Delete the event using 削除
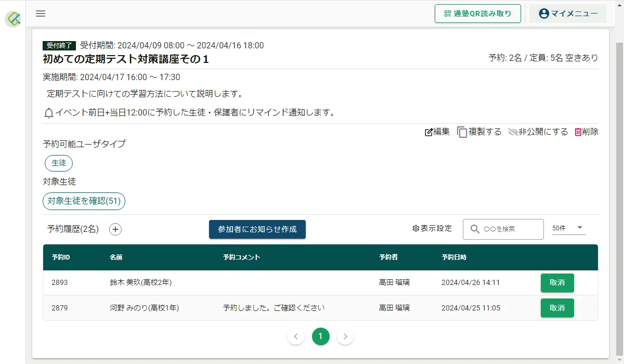The height and width of the screenshot is (364, 624). [587, 132]
